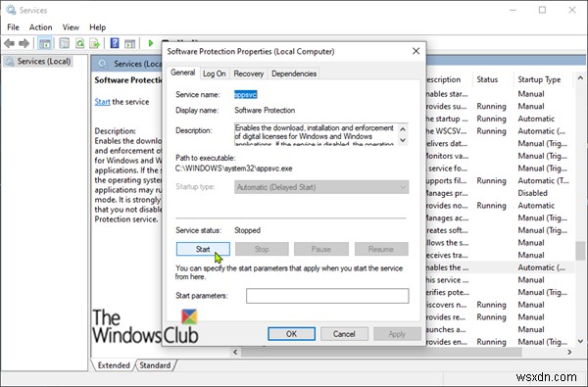The height and width of the screenshot is (387, 588).
Task: Open the Startup type dropdown
Action: click(321, 187)
